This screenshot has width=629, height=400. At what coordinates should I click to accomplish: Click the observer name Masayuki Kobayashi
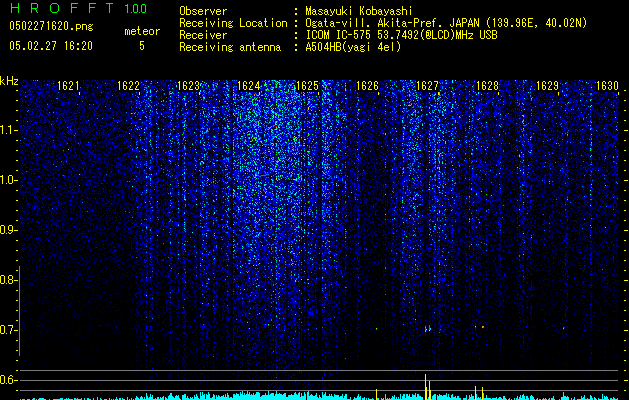359,11
